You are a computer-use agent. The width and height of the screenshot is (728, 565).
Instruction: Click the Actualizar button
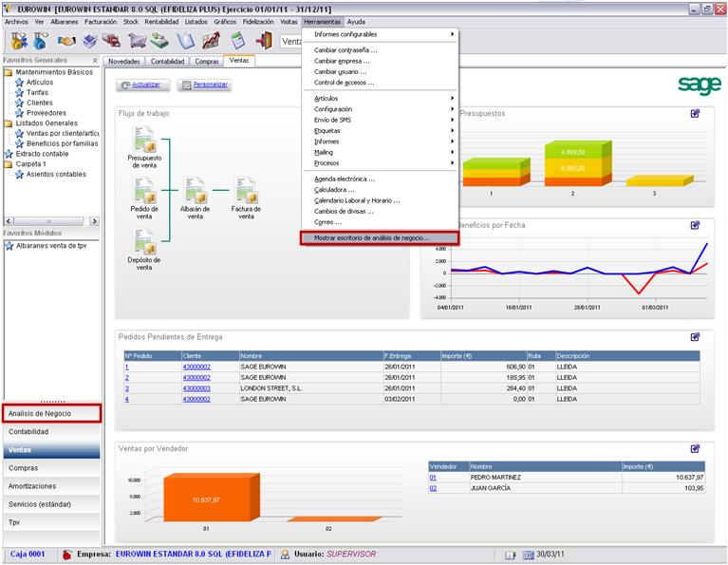pos(143,85)
